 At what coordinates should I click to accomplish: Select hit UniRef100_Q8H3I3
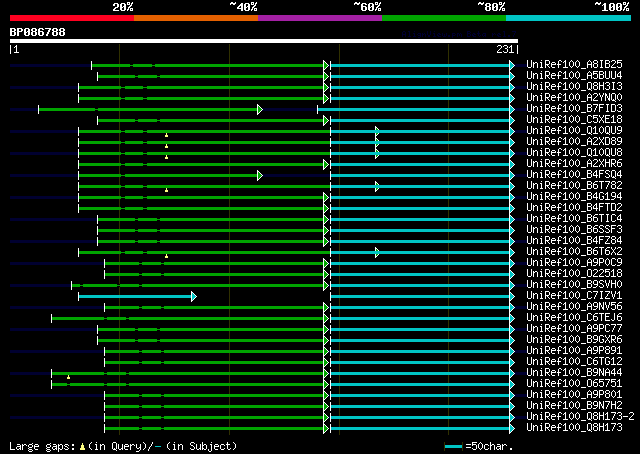tap(574, 87)
